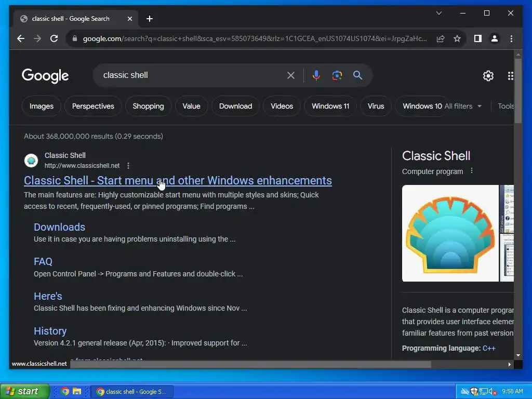The image size is (532, 399).
Task: Select the Value filter chip
Action: [191, 106]
